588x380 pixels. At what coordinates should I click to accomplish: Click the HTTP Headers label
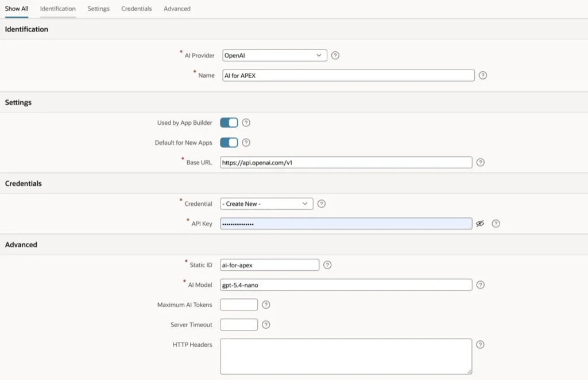(x=192, y=345)
